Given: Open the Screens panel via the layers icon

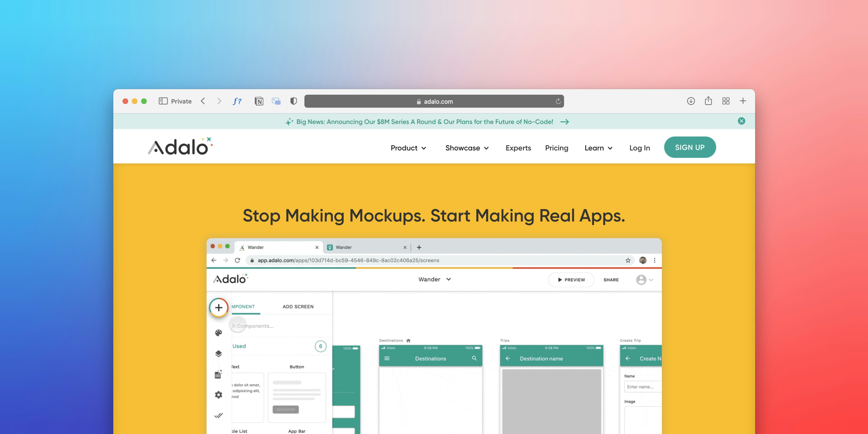Looking at the screenshot, I should point(219,354).
